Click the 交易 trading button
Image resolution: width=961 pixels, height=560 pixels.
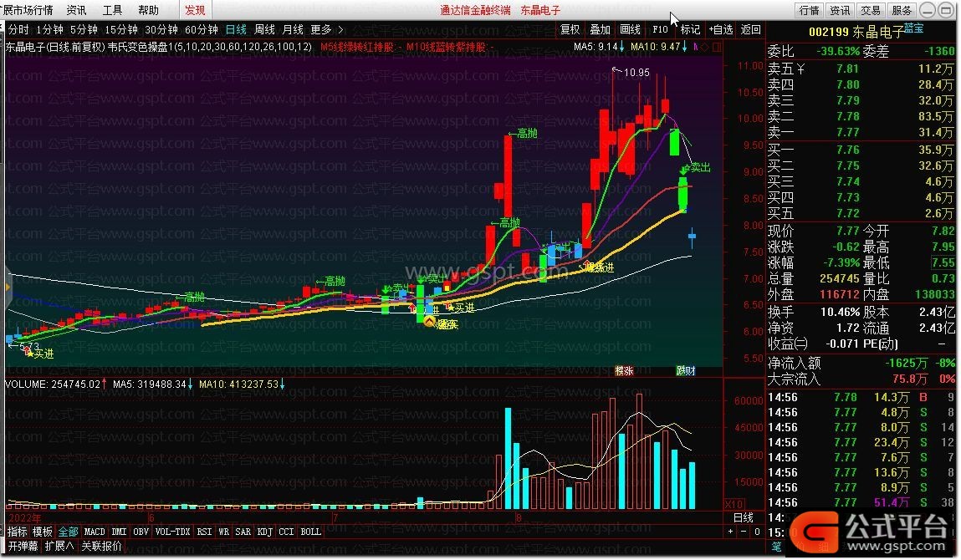click(871, 10)
